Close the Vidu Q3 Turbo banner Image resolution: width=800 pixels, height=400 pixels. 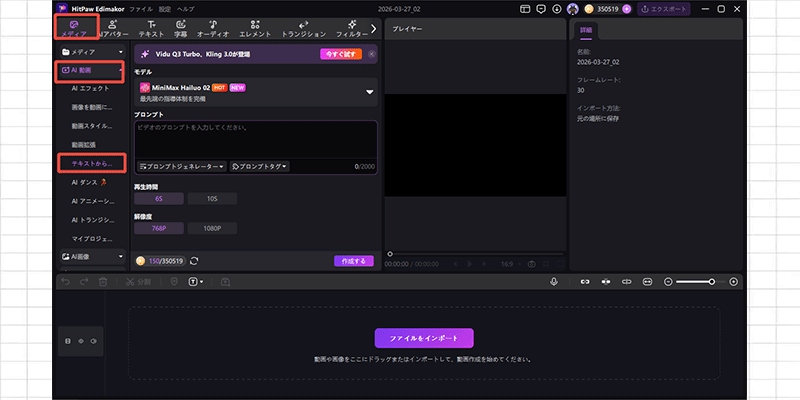pos(371,54)
